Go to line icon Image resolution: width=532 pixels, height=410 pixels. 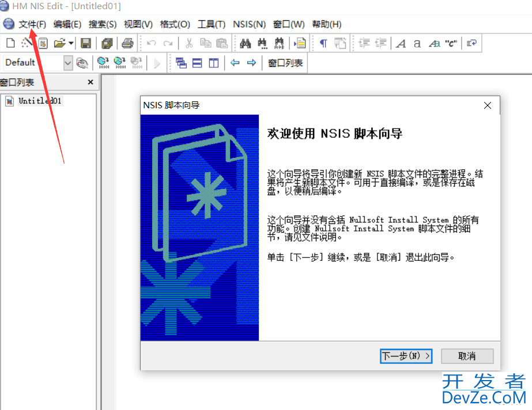point(300,43)
